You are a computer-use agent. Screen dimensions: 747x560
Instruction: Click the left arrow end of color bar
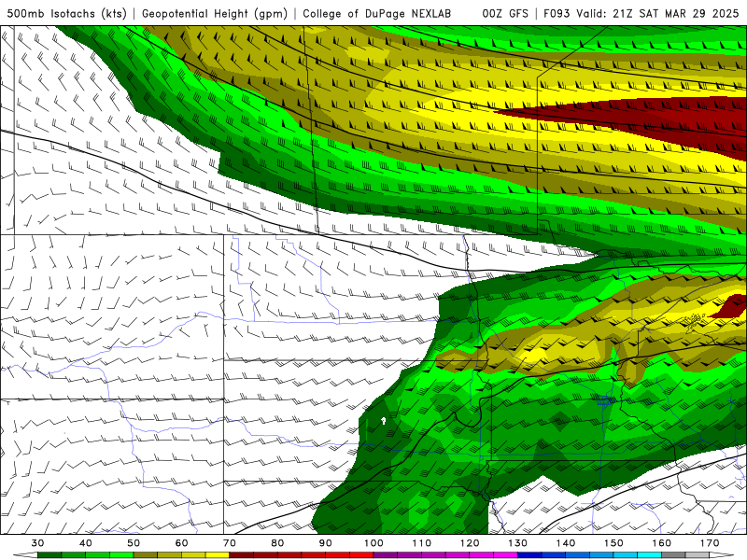click(x=25, y=555)
